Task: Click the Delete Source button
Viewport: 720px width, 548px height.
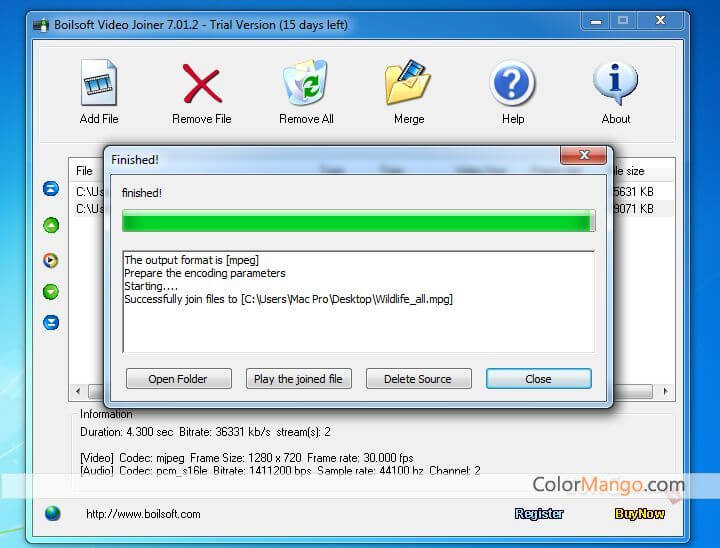Action: 418,379
